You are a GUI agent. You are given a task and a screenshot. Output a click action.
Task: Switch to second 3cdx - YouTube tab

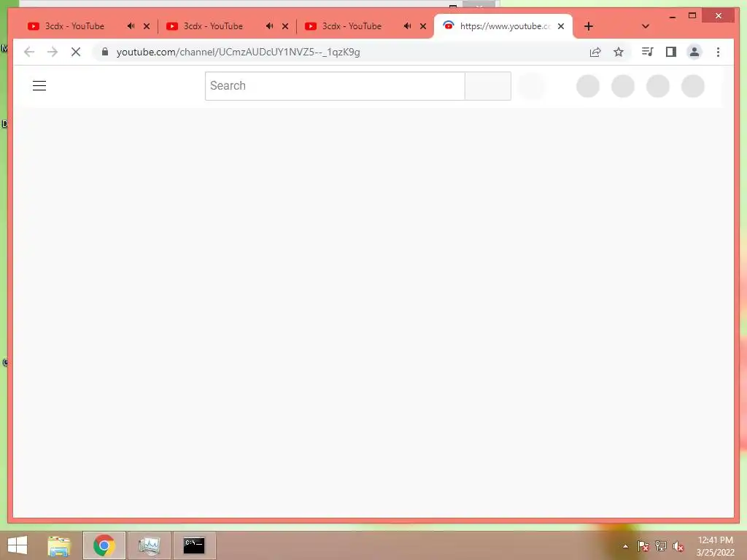(214, 26)
